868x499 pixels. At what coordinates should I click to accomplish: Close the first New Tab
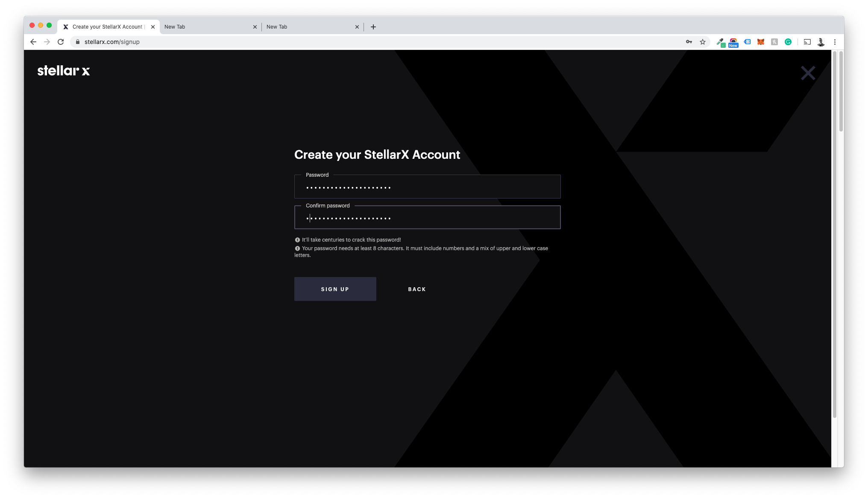(255, 27)
